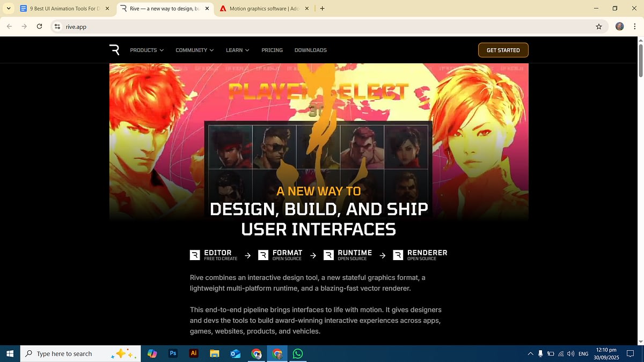Select the Runtime icon in the pipeline row
This screenshot has height=362, width=644.
(328, 255)
